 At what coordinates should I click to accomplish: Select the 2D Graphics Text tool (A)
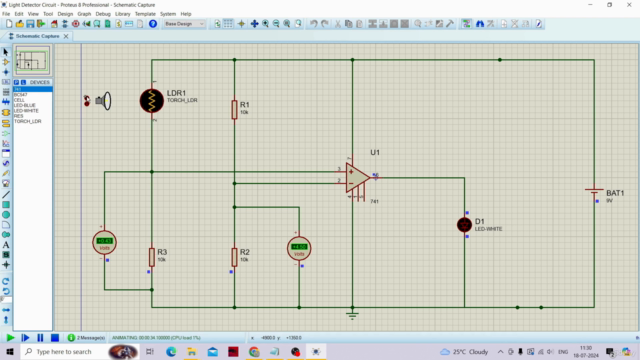point(6,245)
